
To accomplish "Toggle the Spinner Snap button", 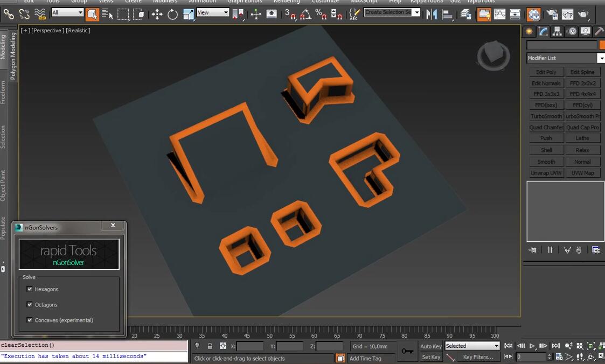I will 336,15.
